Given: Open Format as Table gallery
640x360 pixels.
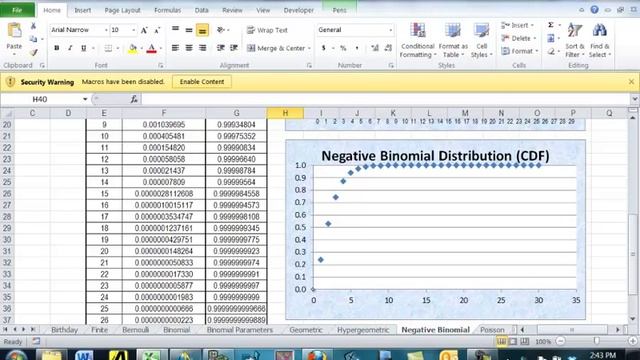Looking at the screenshot, I should coord(453,40).
